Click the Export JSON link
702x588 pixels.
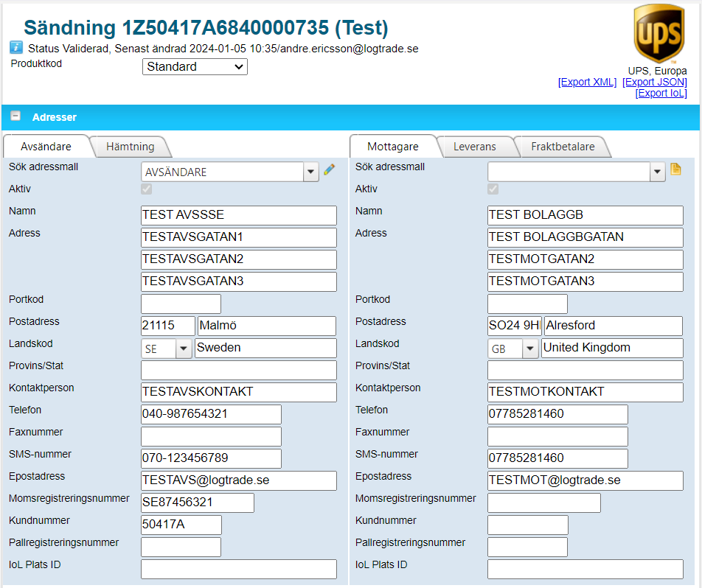pos(654,82)
